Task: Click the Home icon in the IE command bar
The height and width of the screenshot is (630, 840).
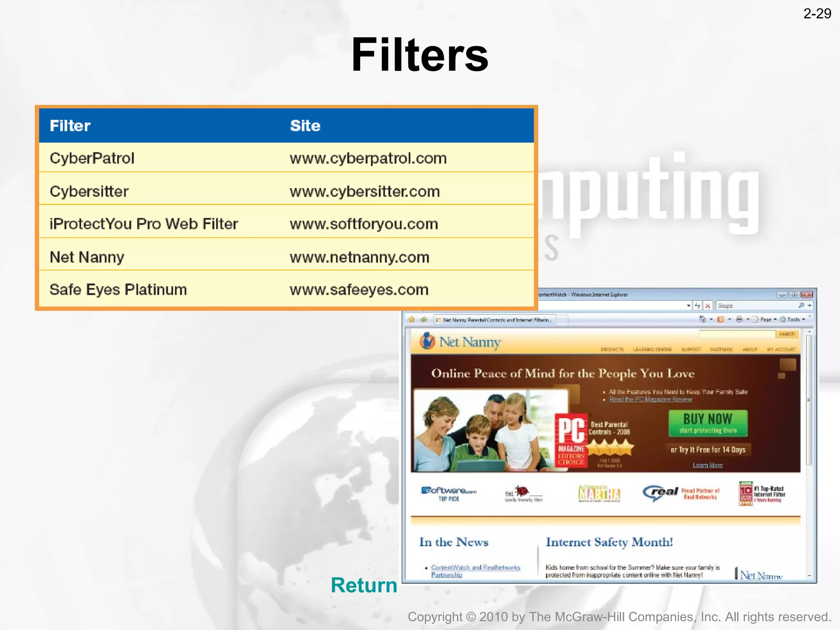Action: (703, 319)
